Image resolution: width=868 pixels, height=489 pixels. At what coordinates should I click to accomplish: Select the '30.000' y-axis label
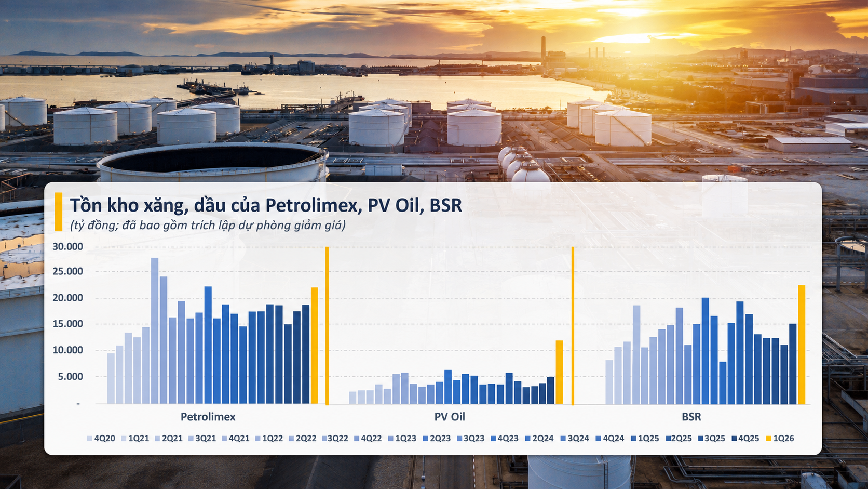[68, 246]
